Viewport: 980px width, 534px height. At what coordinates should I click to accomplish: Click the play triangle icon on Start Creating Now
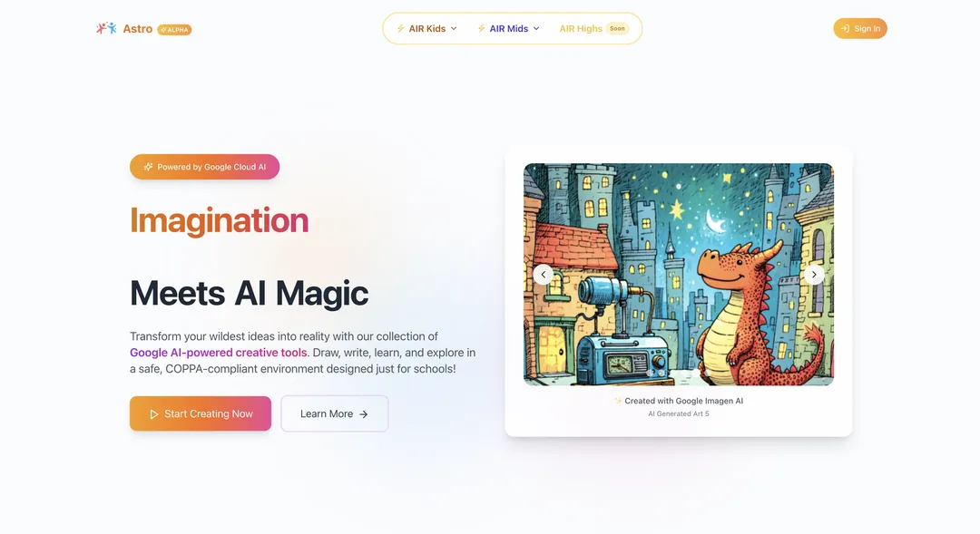point(153,414)
